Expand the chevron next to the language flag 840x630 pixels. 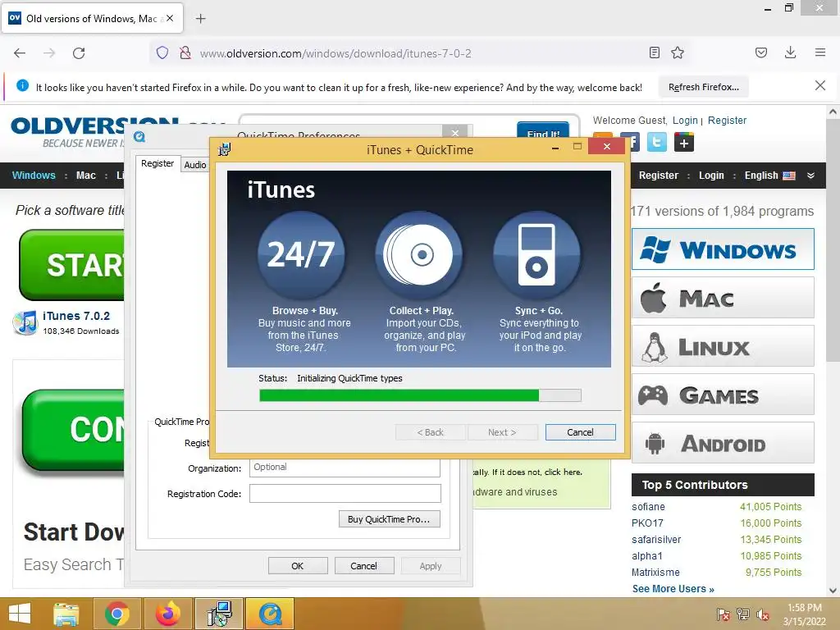tap(810, 176)
